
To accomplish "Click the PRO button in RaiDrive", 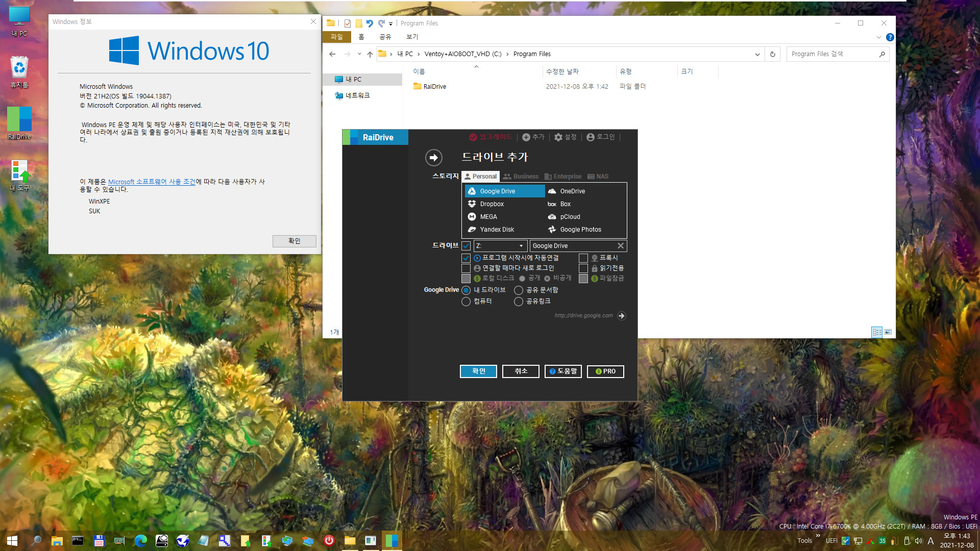I will point(605,371).
